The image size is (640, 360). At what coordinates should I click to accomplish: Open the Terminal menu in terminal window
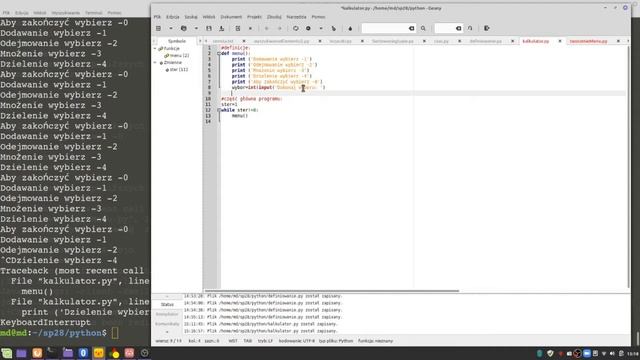coord(93,13)
